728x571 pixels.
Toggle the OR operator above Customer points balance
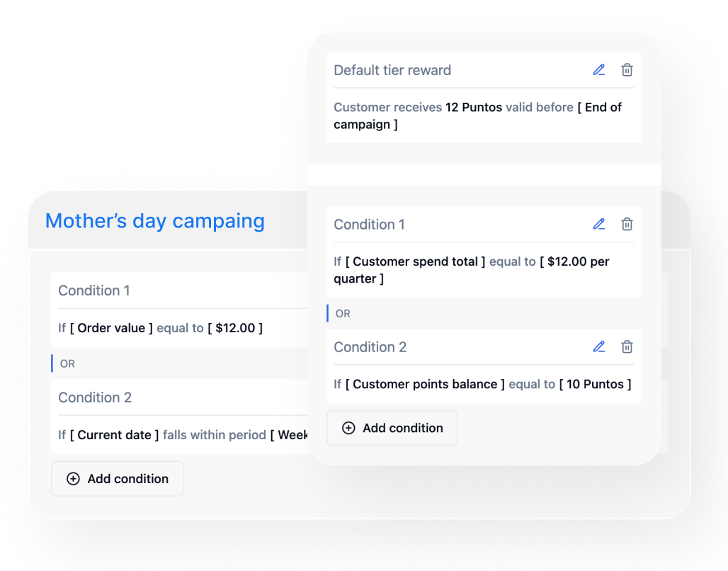[343, 314]
